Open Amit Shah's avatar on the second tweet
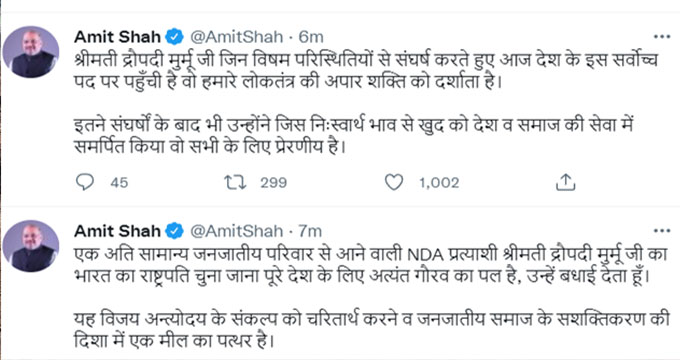The width and height of the screenshot is (680, 360). coord(31,245)
